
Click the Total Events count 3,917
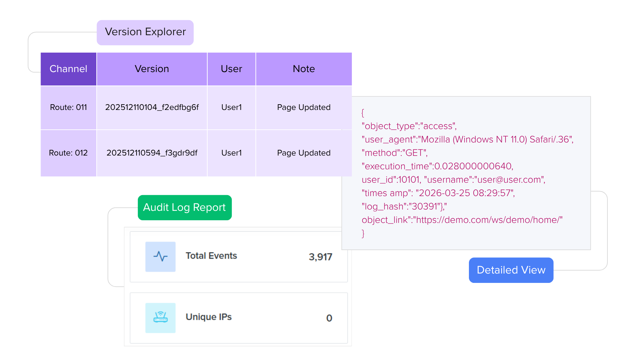pyautogui.click(x=320, y=257)
